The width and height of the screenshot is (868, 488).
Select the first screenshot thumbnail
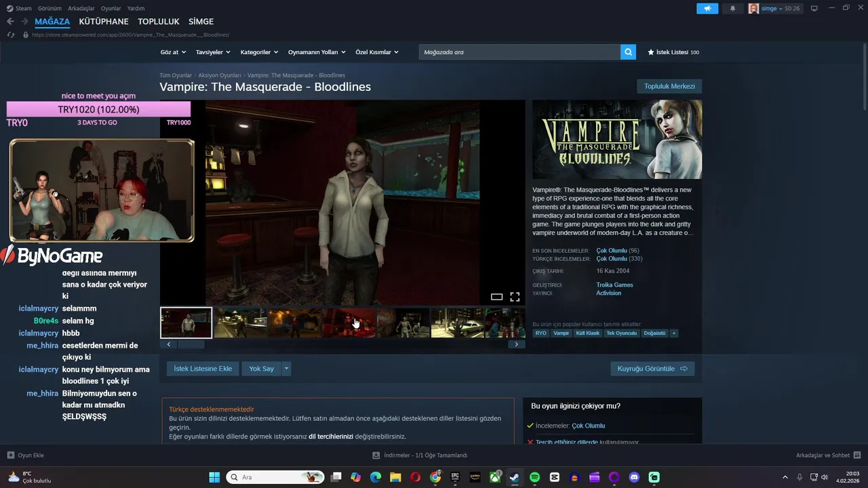pyautogui.click(x=186, y=323)
